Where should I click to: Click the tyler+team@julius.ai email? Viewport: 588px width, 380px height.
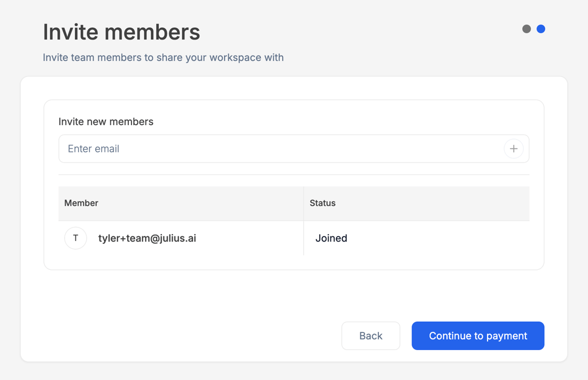coord(147,238)
